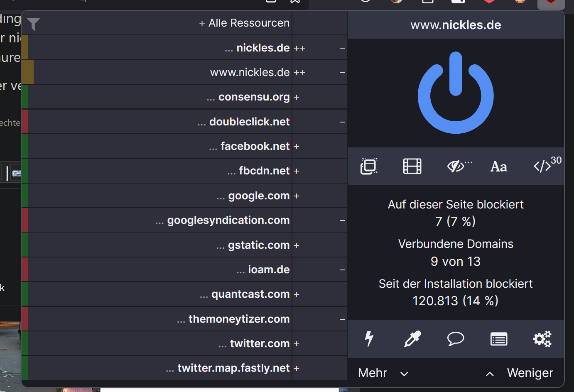Click red color cell for ioam.de
This screenshot has width=574, height=392.
25,269
